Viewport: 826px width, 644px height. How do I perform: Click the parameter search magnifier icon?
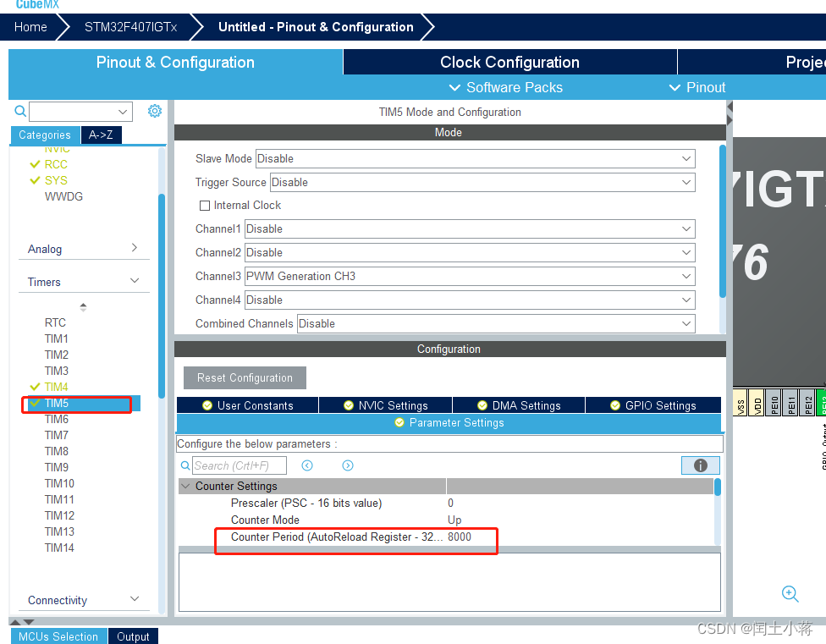pos(185,465)
